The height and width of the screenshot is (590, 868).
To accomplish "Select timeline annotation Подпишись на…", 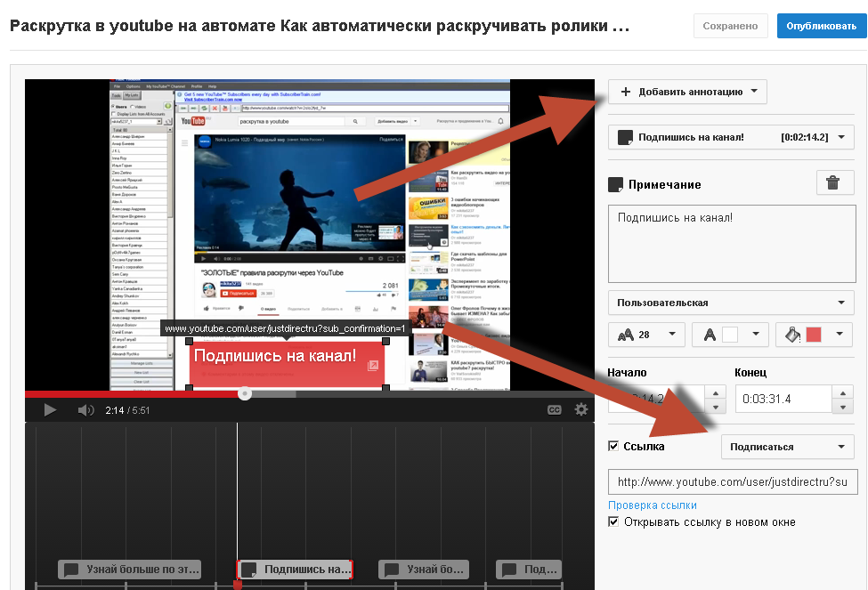I will coord(295,569).
